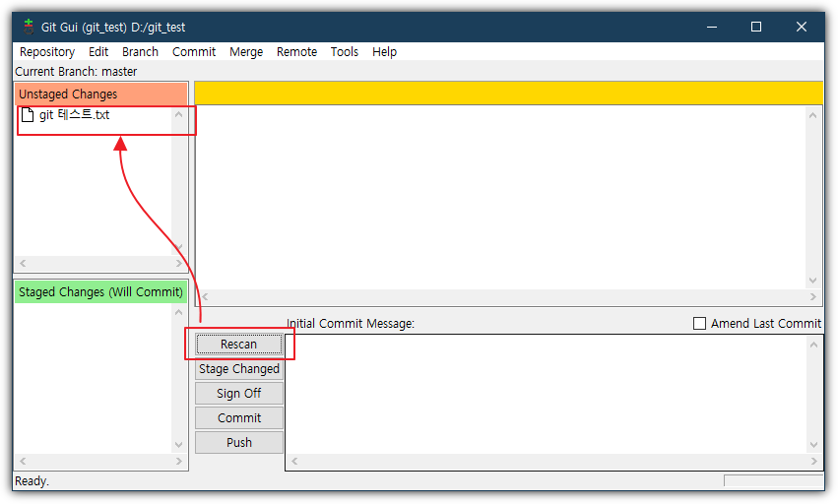Select the git 테스트.txt file name
This screenshot has width=838, height=504.
(x=74, y=115)
